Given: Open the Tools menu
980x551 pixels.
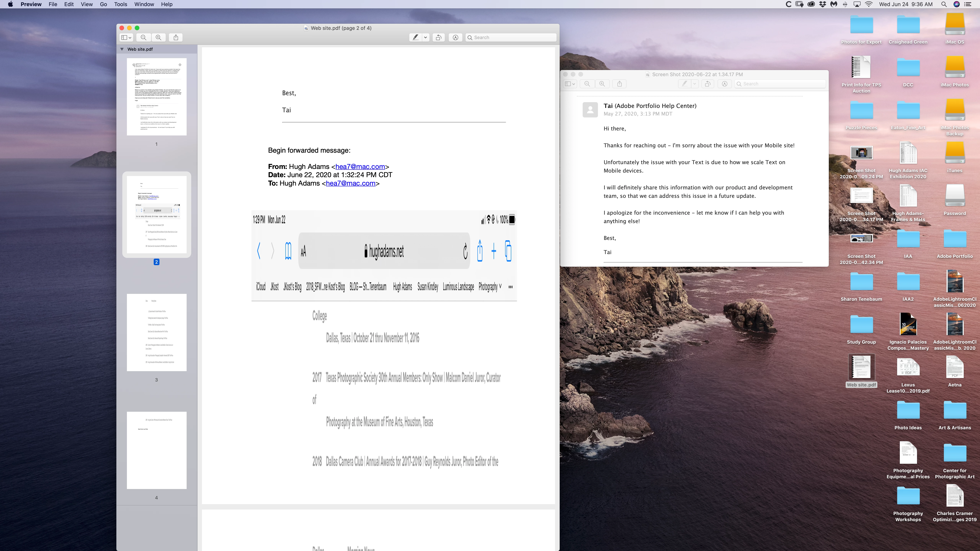Looking at the screenshot, I should point(121,4).
